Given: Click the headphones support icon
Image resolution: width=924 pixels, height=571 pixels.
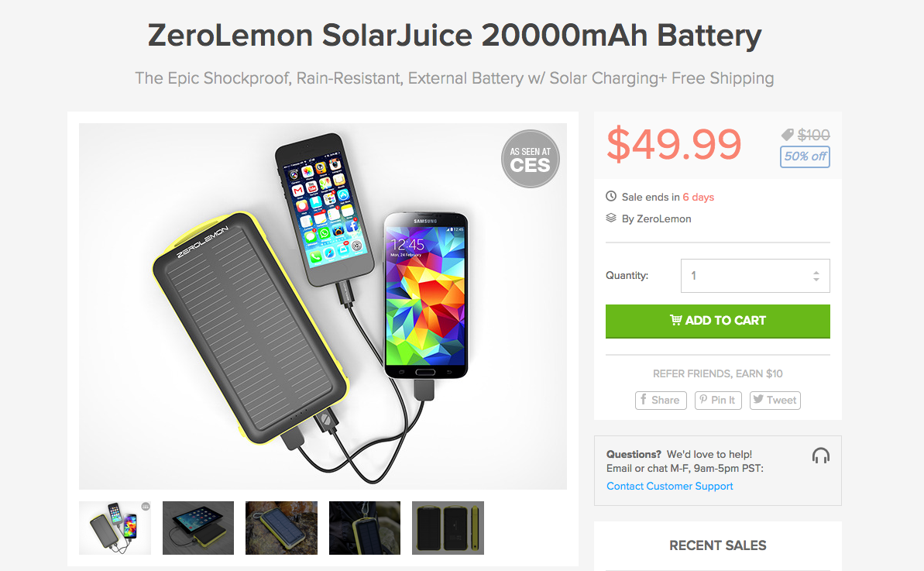Looking at the screenshot, I should click(x=820, y=456).
